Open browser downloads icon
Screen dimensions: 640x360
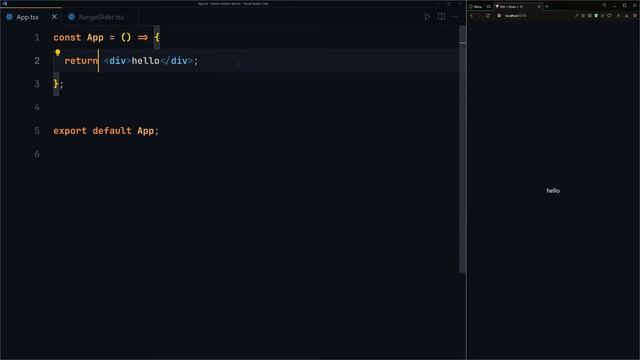(627, 16)
